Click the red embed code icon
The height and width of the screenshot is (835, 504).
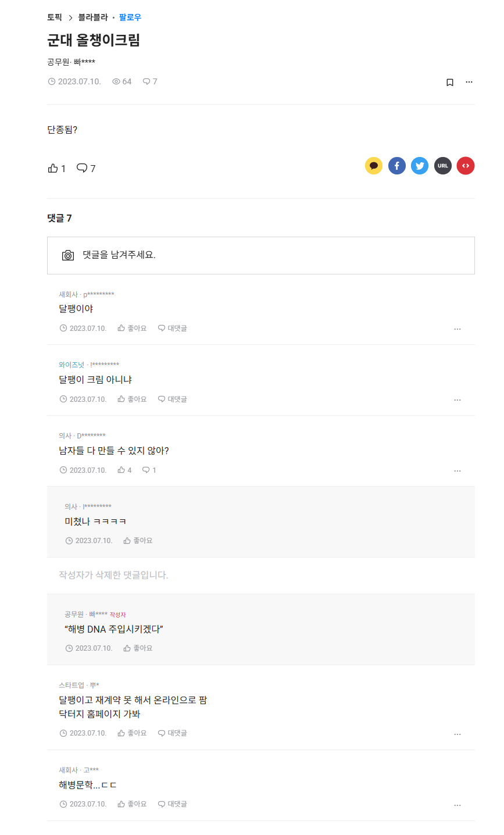pos(466,166)
